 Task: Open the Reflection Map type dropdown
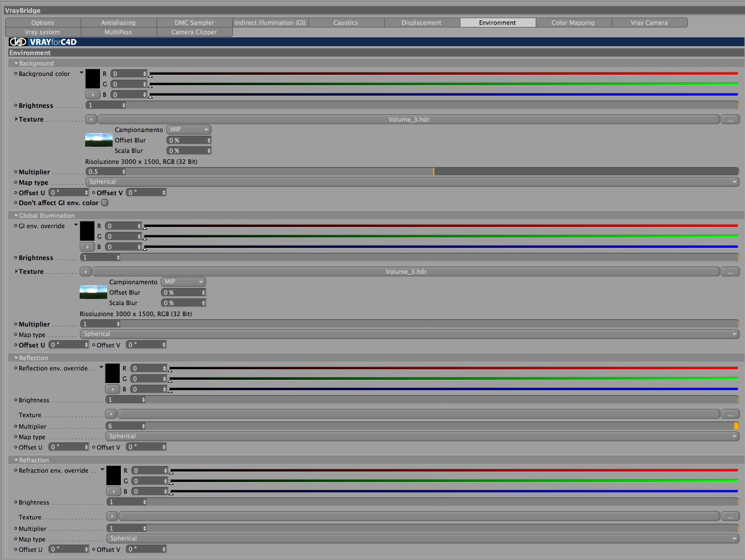click(x=422, y=436)
